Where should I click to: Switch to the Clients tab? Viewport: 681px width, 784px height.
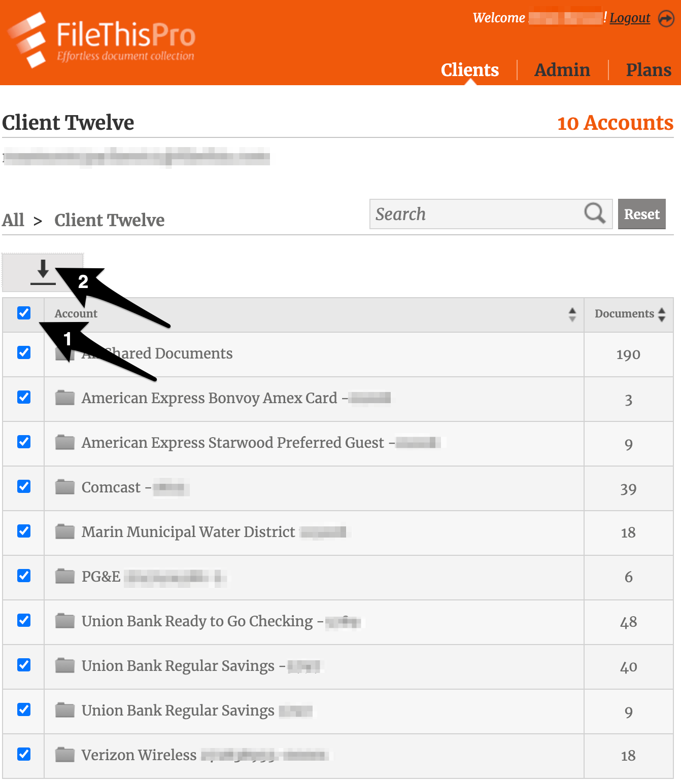click(470, 70)
